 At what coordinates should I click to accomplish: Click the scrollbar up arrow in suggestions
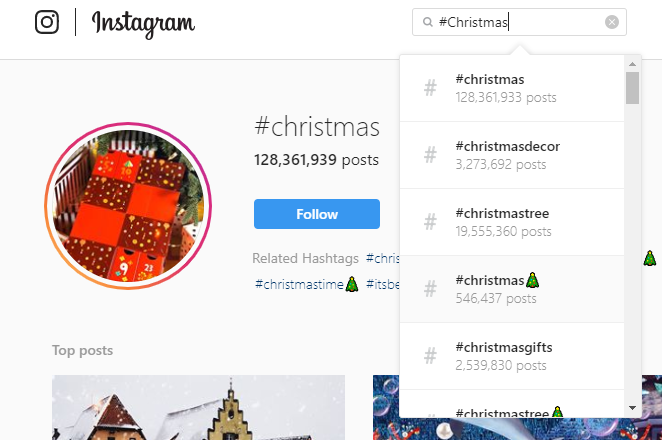pos(632,64)
